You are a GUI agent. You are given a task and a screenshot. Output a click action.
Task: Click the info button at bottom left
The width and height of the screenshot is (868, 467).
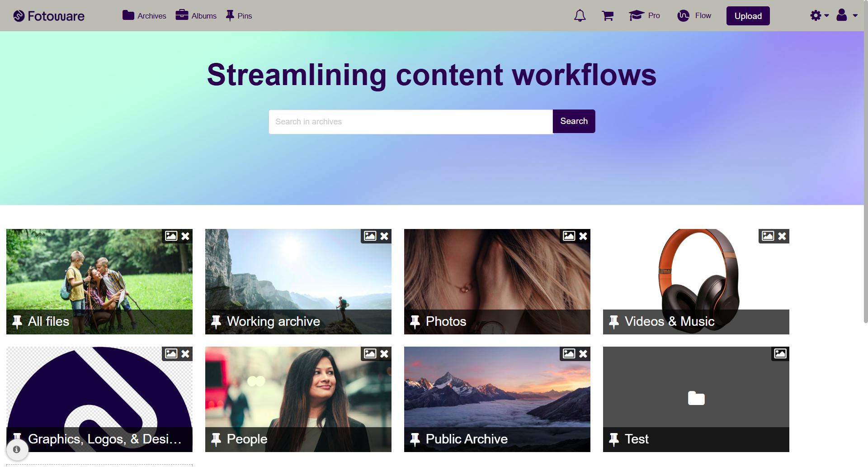(17, 449)
